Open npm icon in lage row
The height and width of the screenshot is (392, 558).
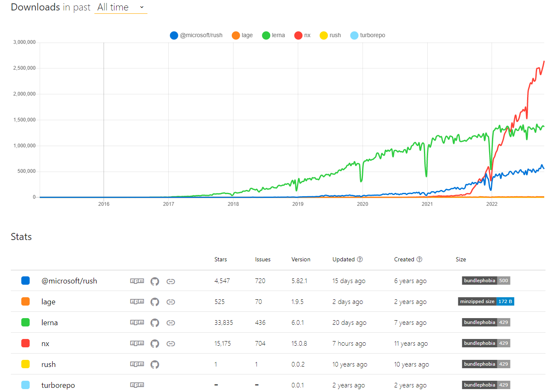[x=137, y=301]
